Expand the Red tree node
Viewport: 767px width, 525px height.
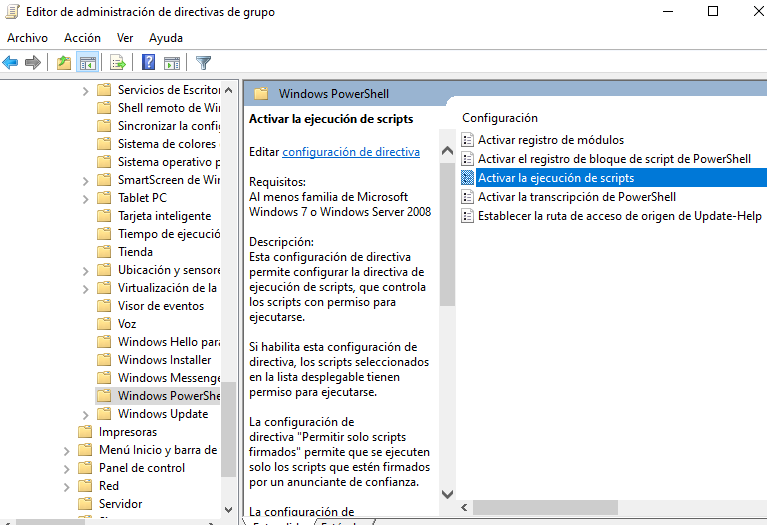point(67,487)
